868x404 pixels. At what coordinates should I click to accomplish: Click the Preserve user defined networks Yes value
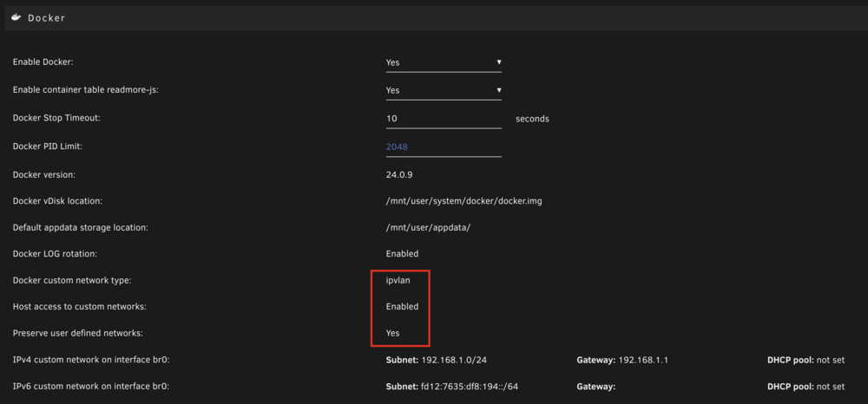click(392, 333)
